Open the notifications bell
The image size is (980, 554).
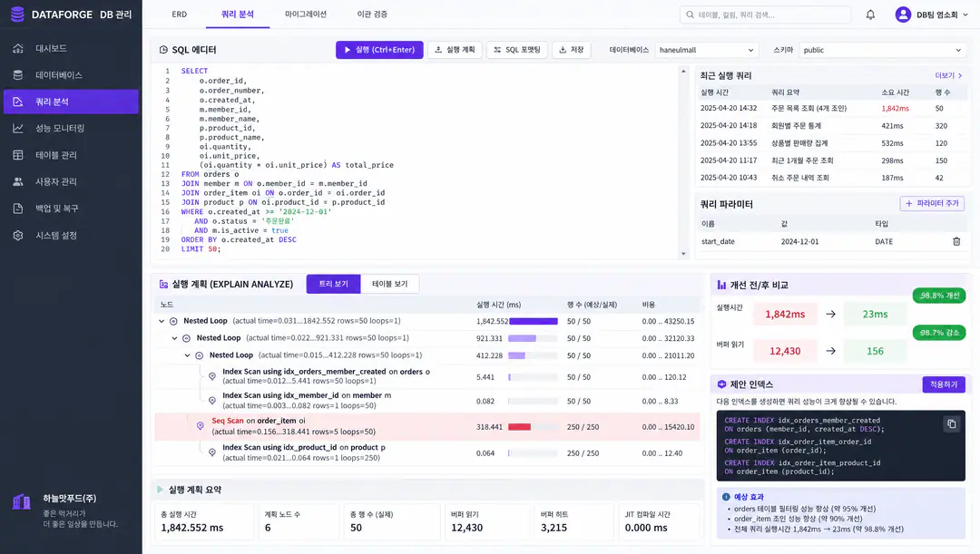coord(870,15)
